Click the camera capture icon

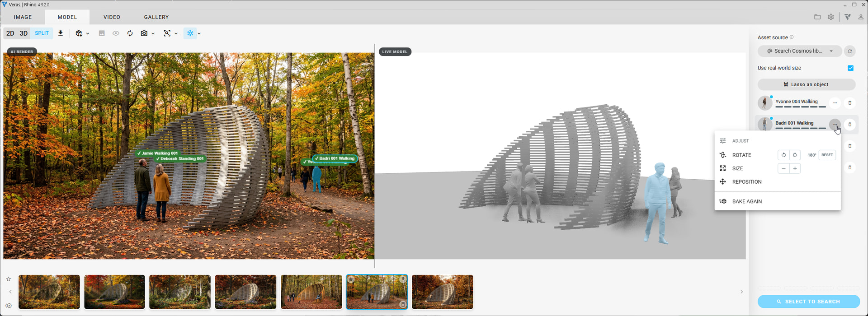coord(144,33)
